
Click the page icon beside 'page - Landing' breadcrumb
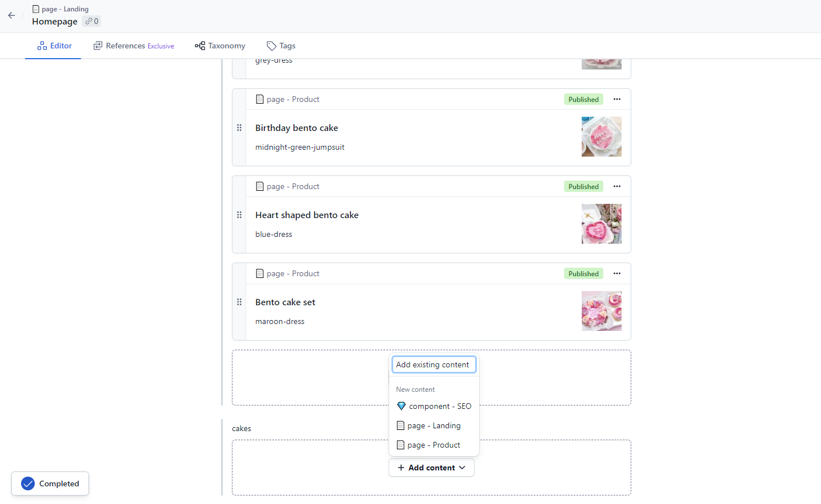(36, 9)
